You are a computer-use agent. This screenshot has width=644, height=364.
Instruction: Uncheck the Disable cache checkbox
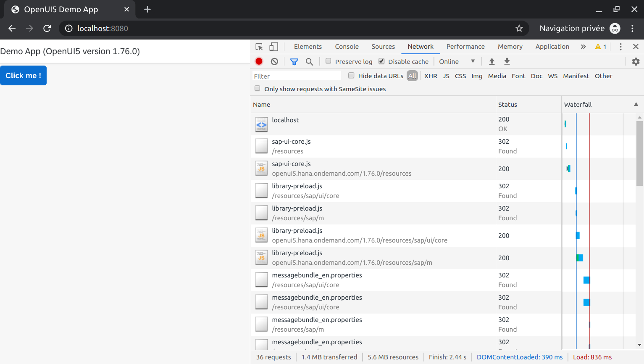pos(381,61)
